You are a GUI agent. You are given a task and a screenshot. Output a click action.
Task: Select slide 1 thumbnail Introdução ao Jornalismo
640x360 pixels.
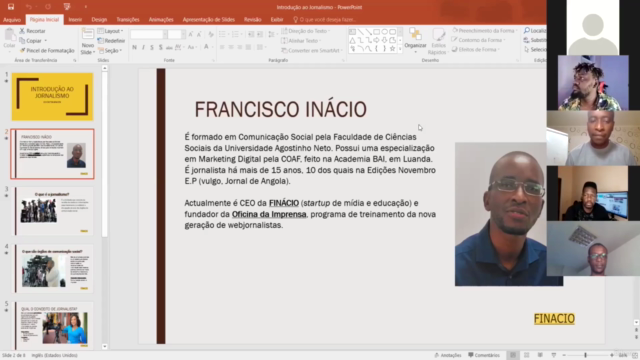[52, 97]
